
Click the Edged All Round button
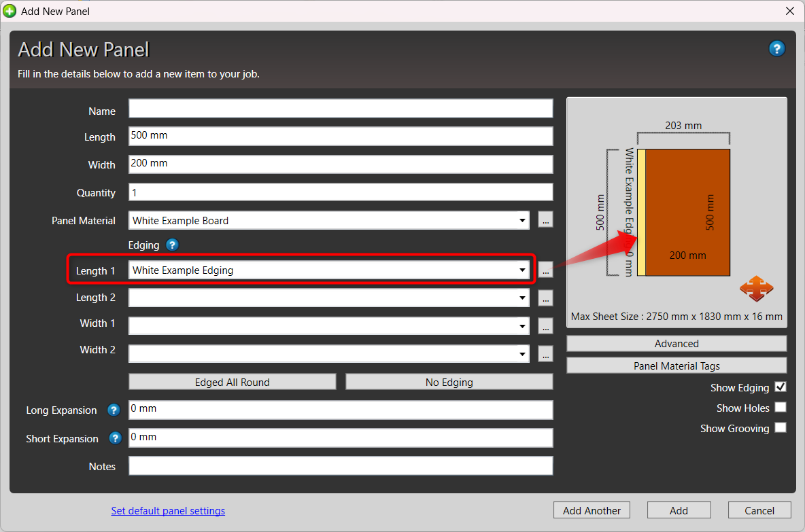click(232, 382)
